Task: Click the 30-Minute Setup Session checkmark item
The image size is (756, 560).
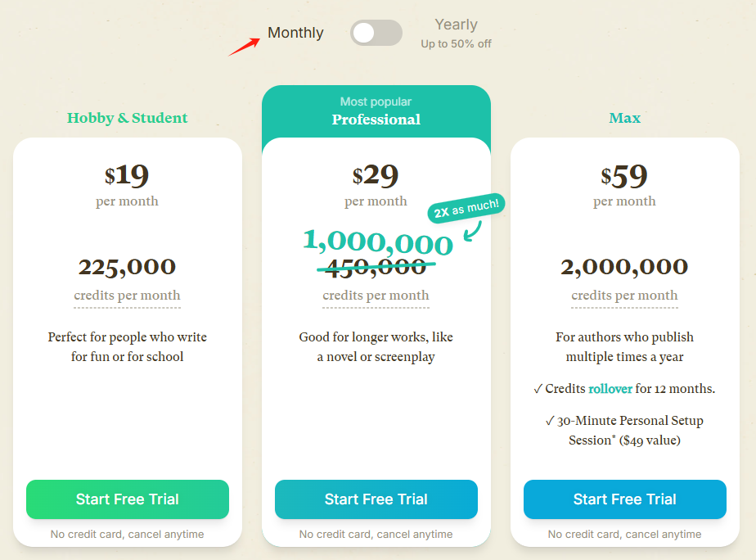Action: click(624, 430)
